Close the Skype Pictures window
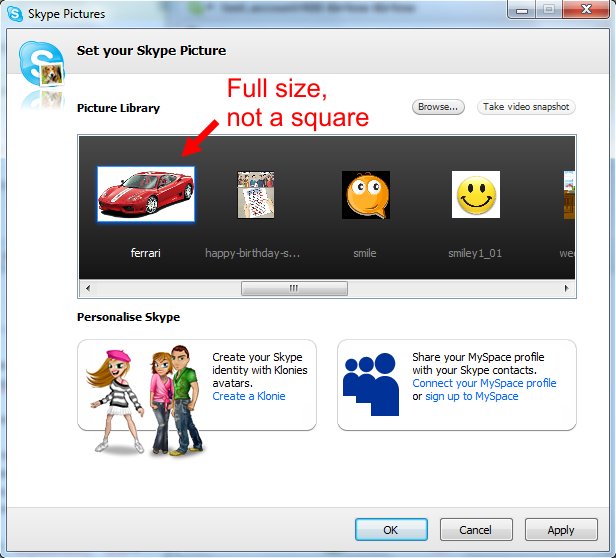This screenshot has height=558, width=616. click(x=586, y=9)
